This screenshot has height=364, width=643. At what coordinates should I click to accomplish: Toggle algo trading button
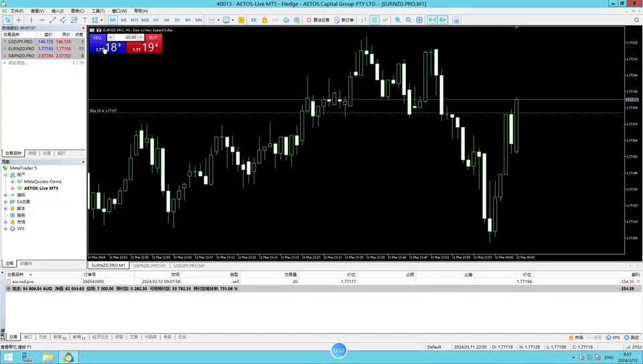coord(318,20)
